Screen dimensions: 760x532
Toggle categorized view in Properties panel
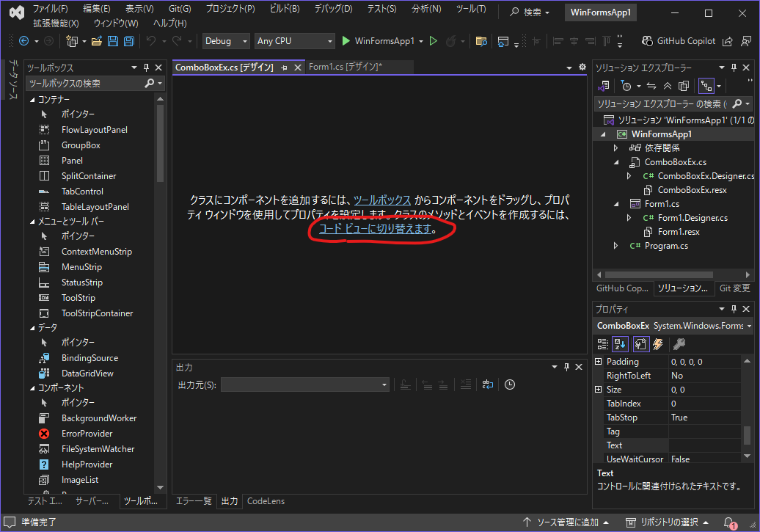(603, 343)
